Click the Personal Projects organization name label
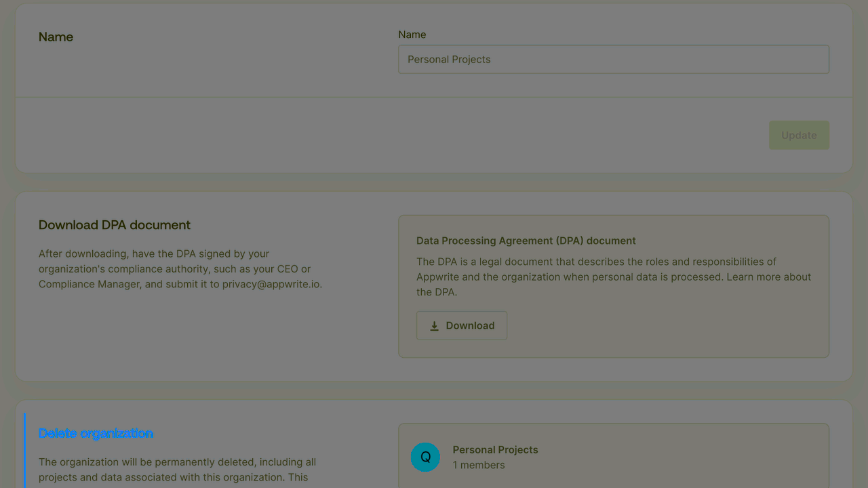Image resolution: width=868 pixels, height=488 pixels. click(x=495, y=449)
